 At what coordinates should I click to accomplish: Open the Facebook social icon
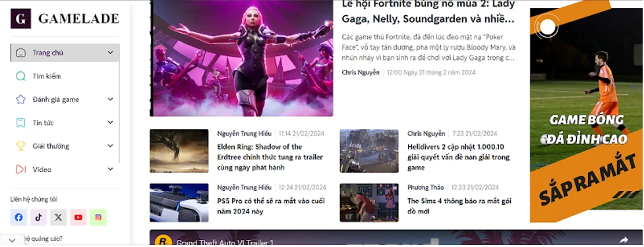[x=19, y=217]
